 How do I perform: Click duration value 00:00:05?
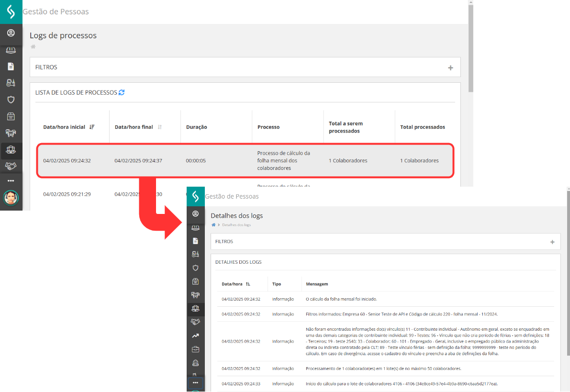click(196, 161)
